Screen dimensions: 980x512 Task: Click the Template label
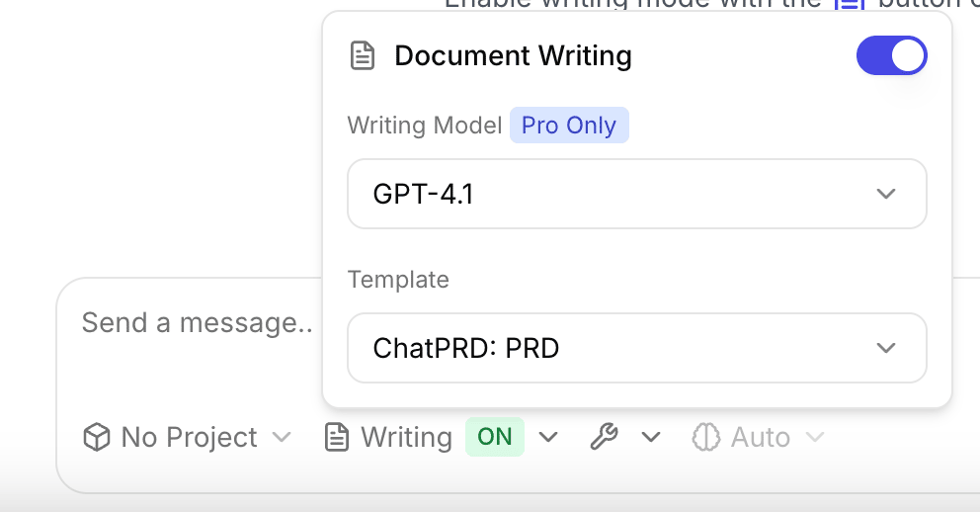tap(398, 280)
